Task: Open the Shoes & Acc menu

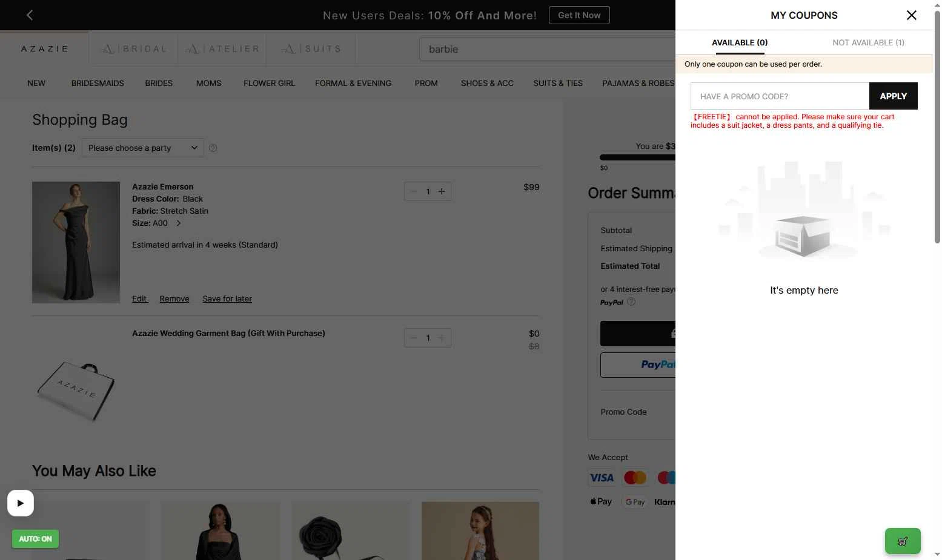Action: pos(487,83)
